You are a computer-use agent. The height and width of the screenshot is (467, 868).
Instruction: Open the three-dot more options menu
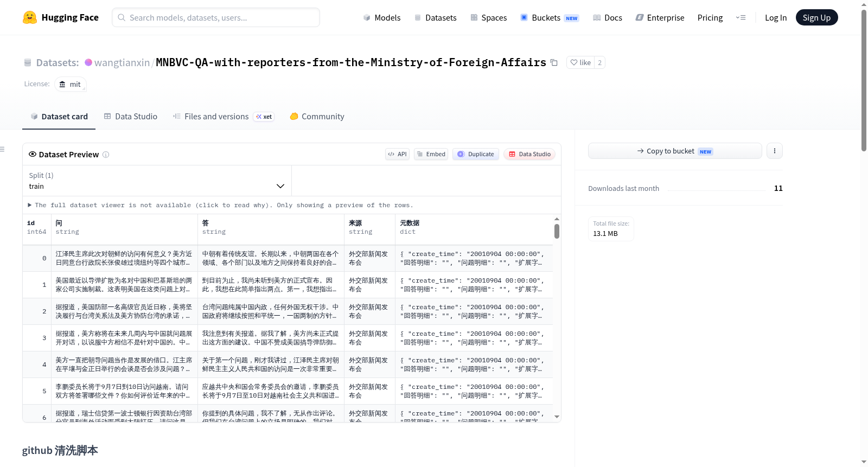pyautogui.click(x=775, y=151)
